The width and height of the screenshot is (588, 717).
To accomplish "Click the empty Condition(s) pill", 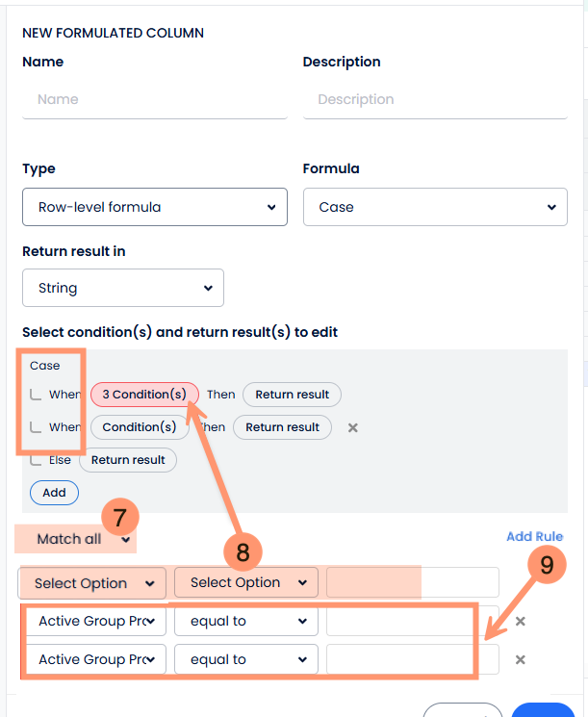I will click(x=140, y=427).
